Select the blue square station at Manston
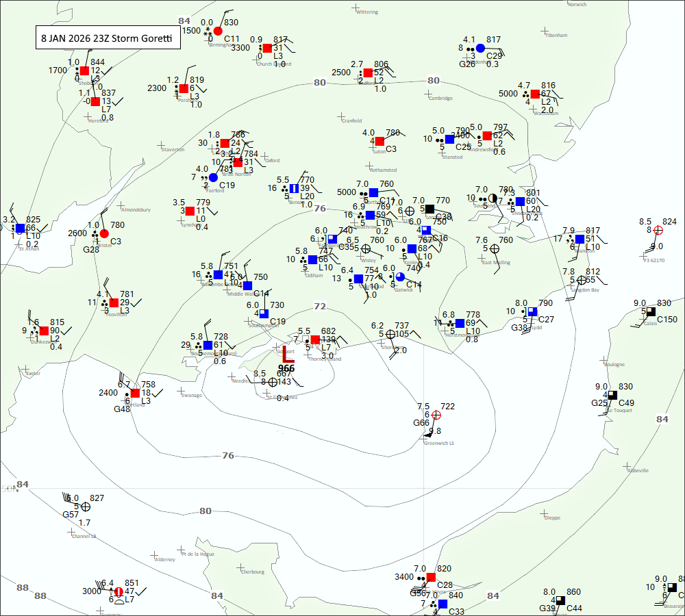 tap(580, 239)
